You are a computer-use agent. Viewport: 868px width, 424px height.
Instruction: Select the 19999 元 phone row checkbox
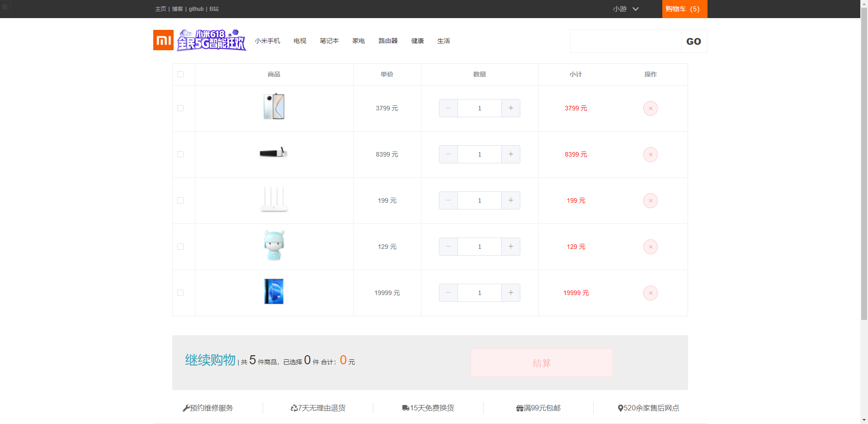(180, 293)
